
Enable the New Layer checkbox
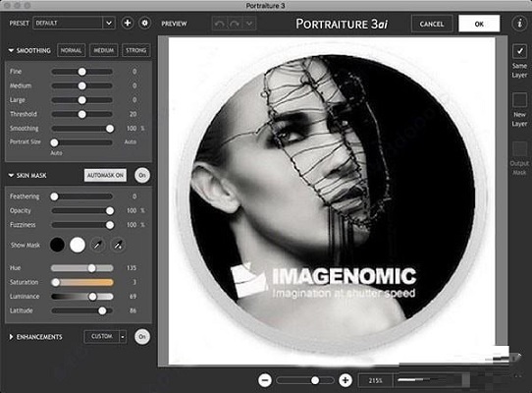[519, 100]
